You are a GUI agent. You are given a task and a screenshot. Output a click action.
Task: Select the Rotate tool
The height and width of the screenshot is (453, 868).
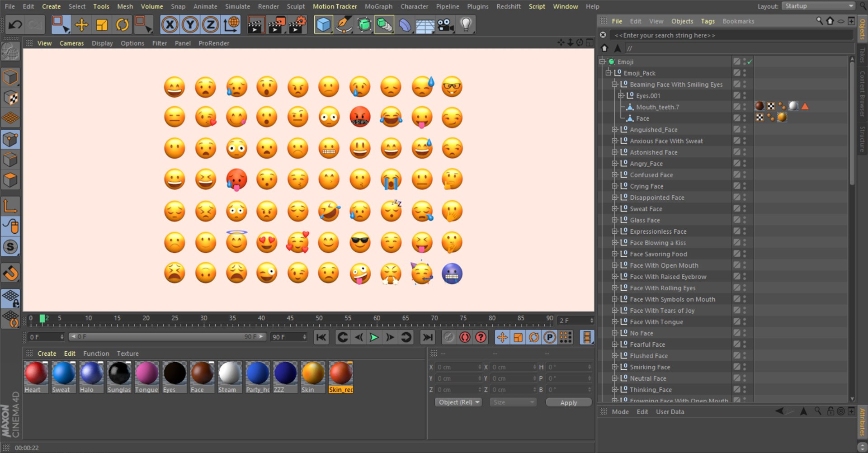pyautogui.click(x=122, y=24)
